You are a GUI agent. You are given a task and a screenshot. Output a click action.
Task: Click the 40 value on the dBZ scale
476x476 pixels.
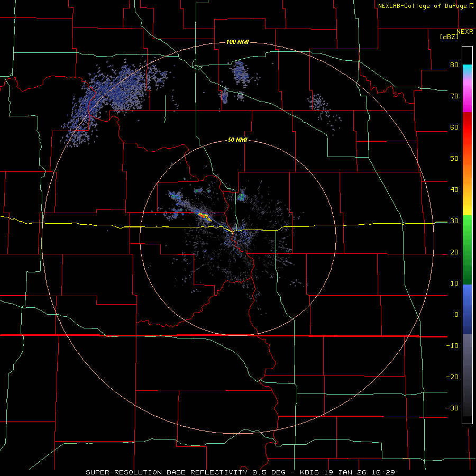pos(454,190)
